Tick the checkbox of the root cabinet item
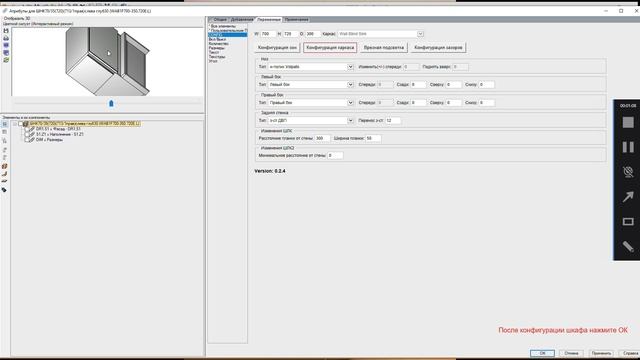 click(20, 124)
